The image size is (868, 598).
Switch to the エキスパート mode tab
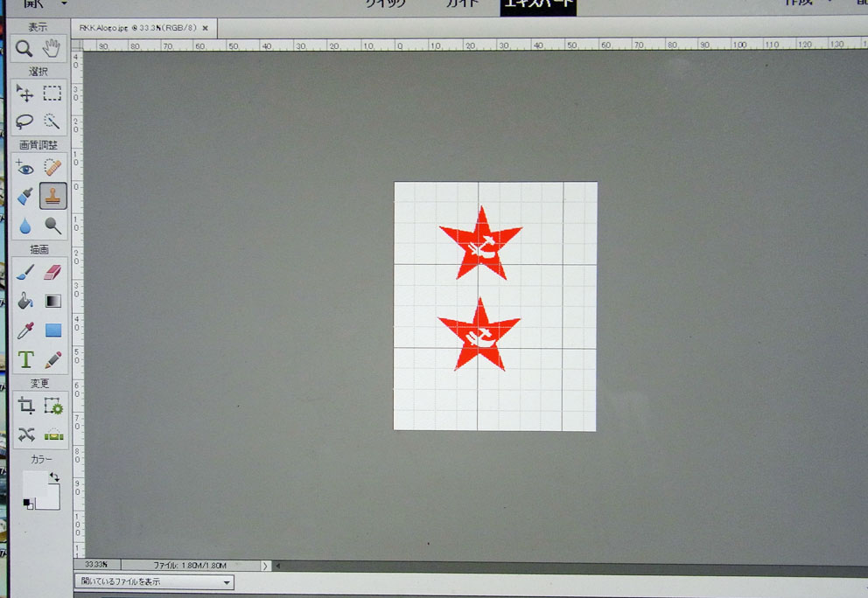pos(538,5)
